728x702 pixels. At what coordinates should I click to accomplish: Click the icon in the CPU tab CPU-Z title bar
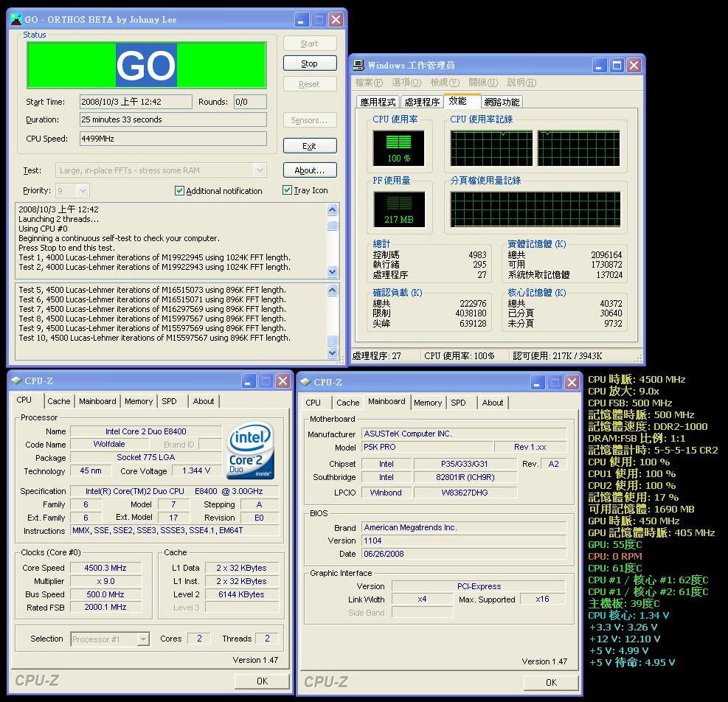click(16, 380)
